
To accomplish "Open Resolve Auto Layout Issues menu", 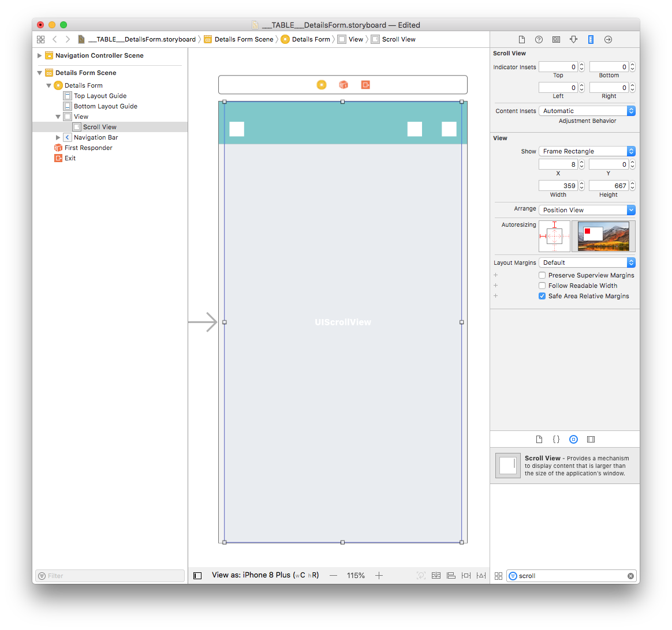I will 481,576.
